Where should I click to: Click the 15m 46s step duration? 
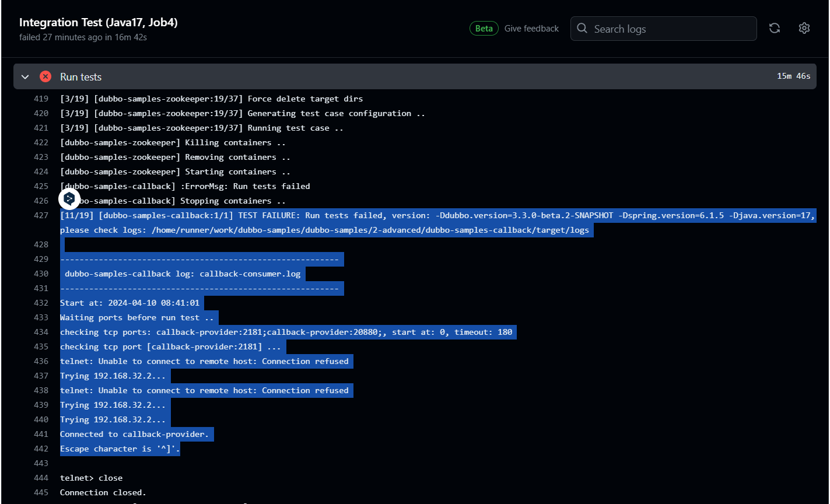793,76
